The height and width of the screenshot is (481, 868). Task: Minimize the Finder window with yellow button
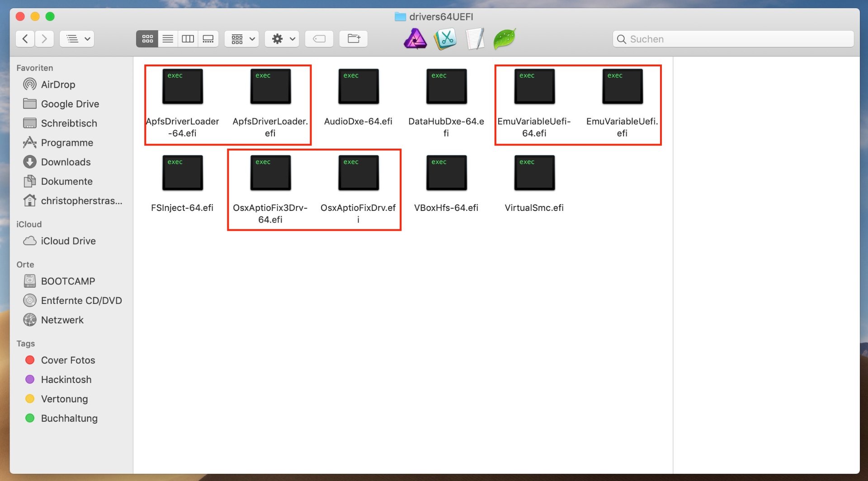point(35,17)
